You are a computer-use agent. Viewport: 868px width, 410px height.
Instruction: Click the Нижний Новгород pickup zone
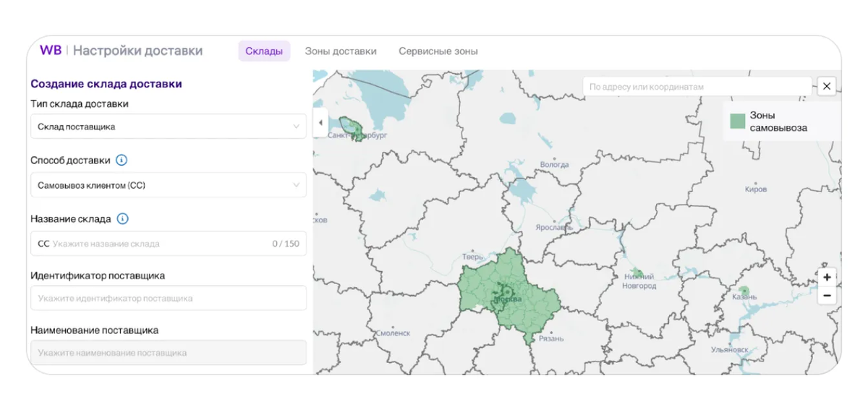pos(637,273)
